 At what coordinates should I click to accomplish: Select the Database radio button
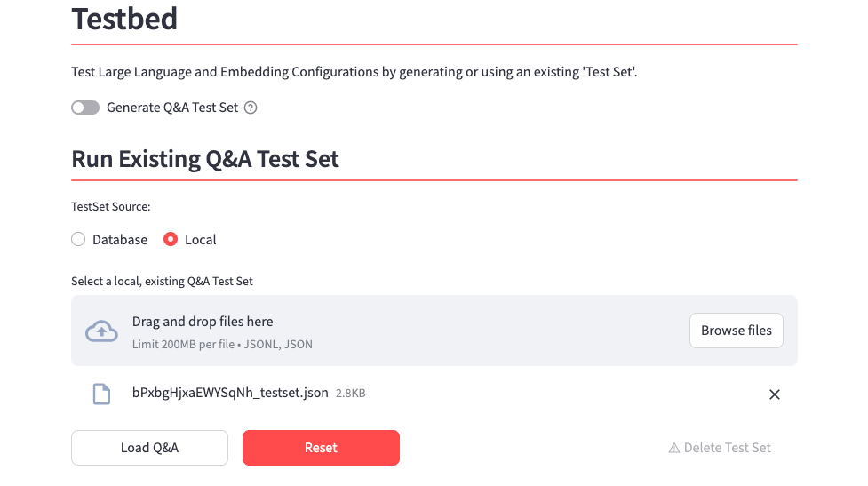click(x=78, y=239)
